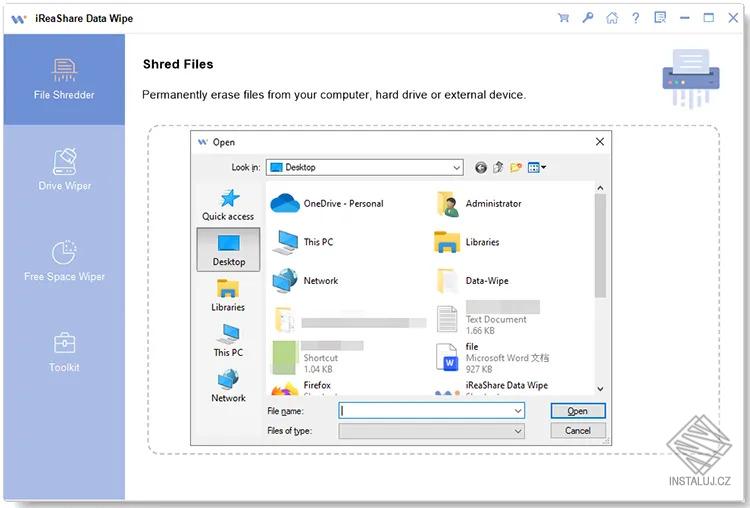Screen dimensions: 750x508
Task: Select the iReaShare Data Wipe shortcut
Action: (x=492, y=388)
